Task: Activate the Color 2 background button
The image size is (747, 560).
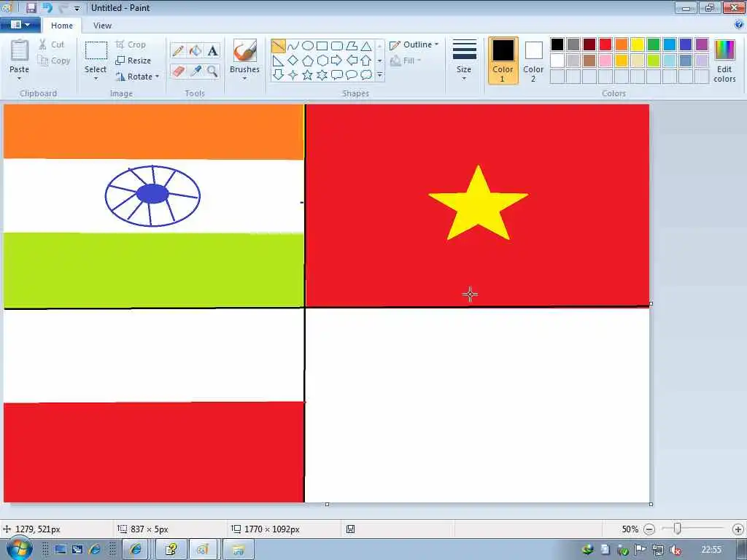Action: tap(533, 61)
